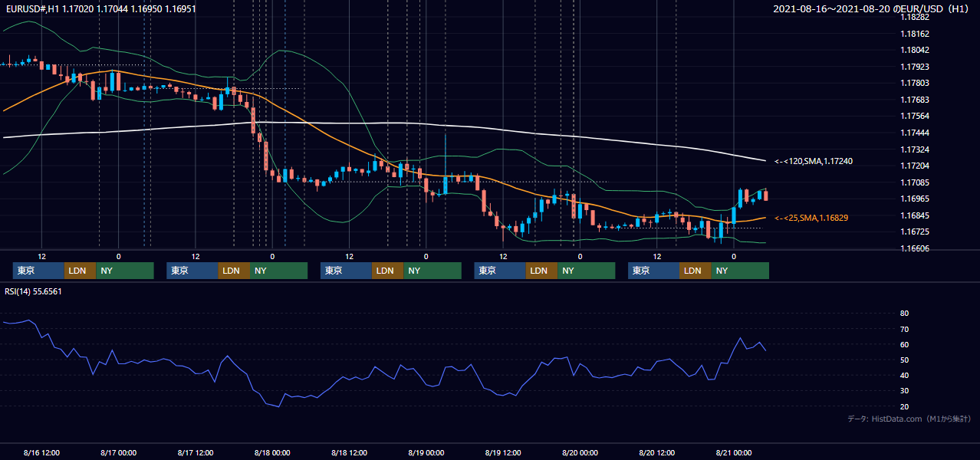Click the first LDN session box

tap(81, 271)
